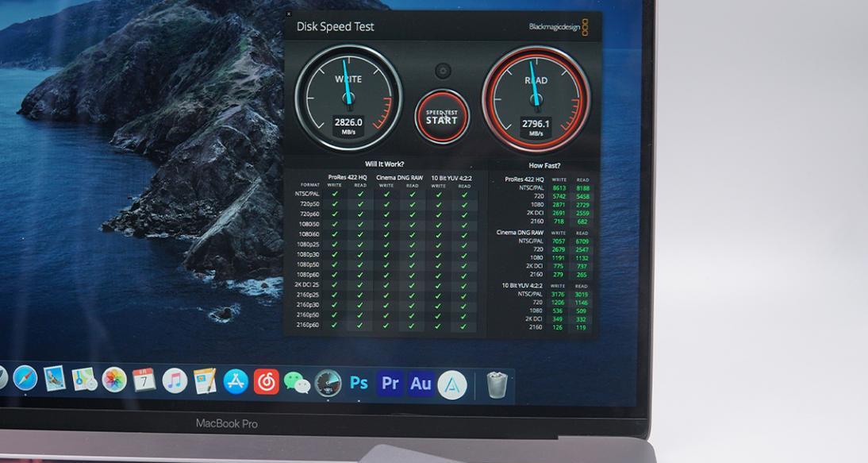This screenshot has width=868, height=463.
Task: Click the 2160p60 format row label
Action: click(308, 325)
